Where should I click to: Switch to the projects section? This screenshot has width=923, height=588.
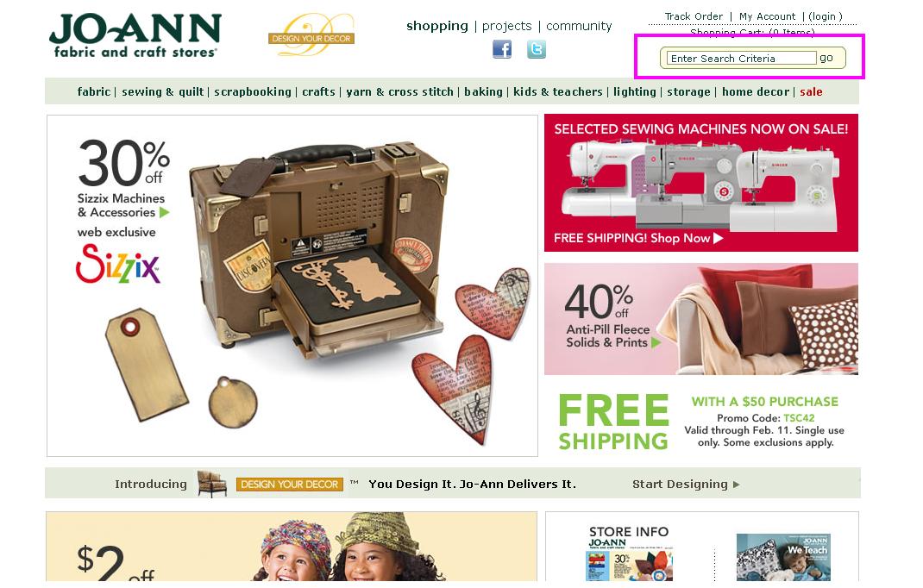point(507,26)
